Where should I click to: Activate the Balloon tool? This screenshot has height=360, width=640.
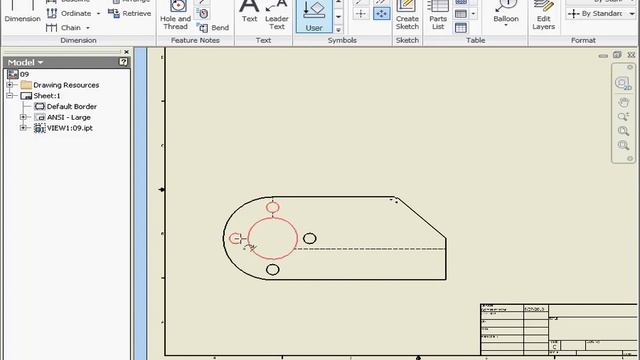click(506, 11)
